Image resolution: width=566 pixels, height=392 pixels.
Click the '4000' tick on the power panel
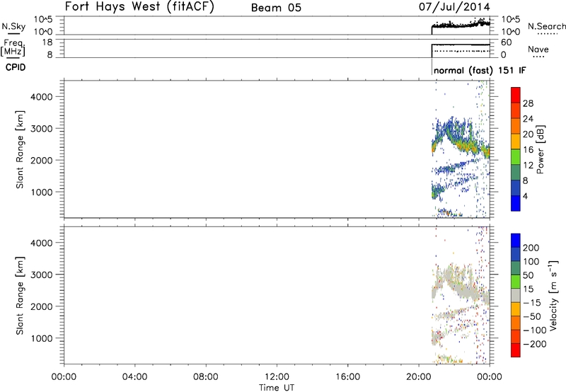[41, 97]
